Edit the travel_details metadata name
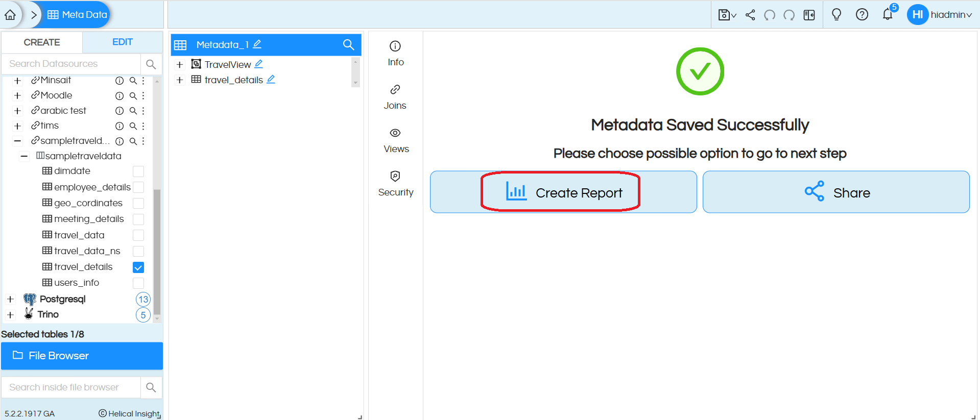This screenshot has height=420, width=980. pos(271,79)
